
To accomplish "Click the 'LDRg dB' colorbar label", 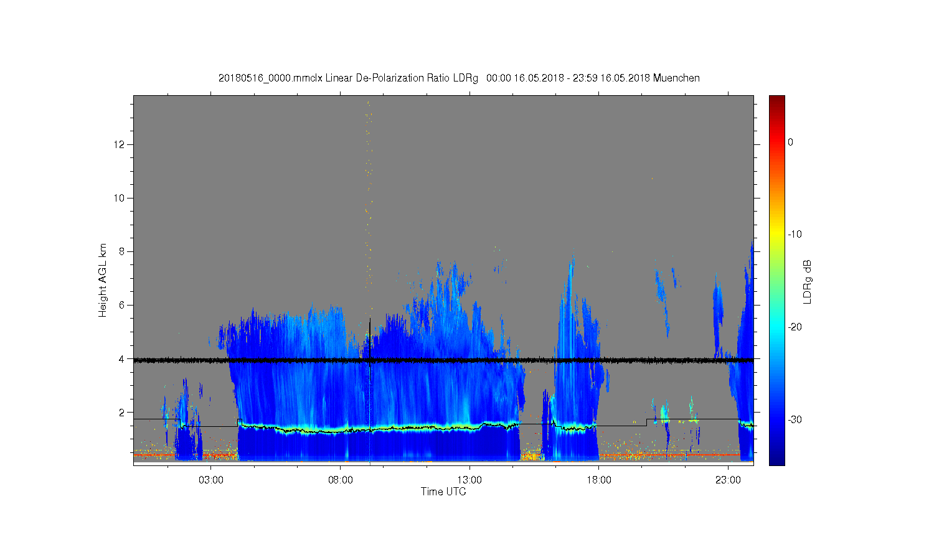I will point(808,281).
